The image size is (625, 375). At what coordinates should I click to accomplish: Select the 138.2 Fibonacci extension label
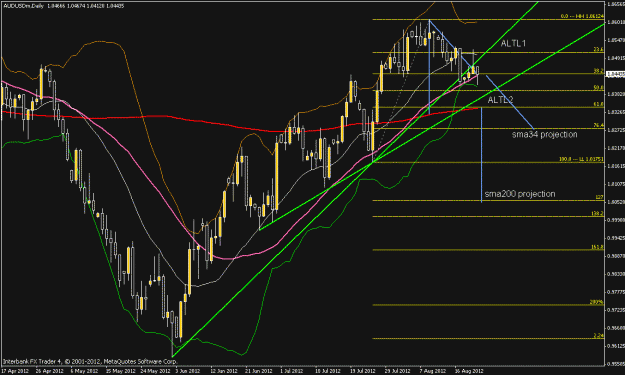click(597, 214)
